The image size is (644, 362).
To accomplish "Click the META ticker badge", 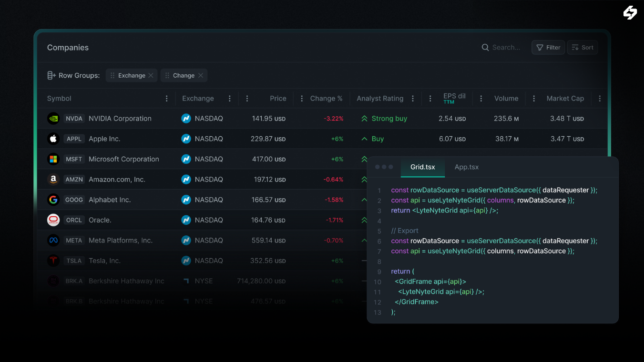I will 74,241.
